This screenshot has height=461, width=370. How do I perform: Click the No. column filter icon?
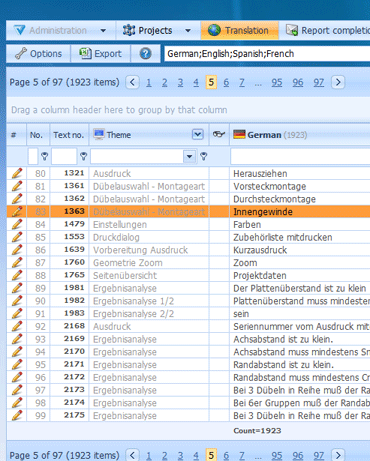(44, 156)
